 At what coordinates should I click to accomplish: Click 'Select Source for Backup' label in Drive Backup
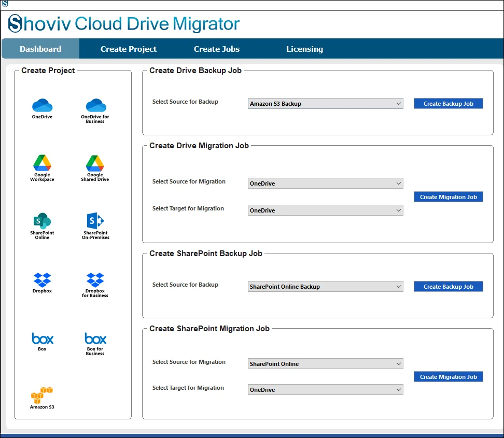pyautogui.click(x=185, y=102)
